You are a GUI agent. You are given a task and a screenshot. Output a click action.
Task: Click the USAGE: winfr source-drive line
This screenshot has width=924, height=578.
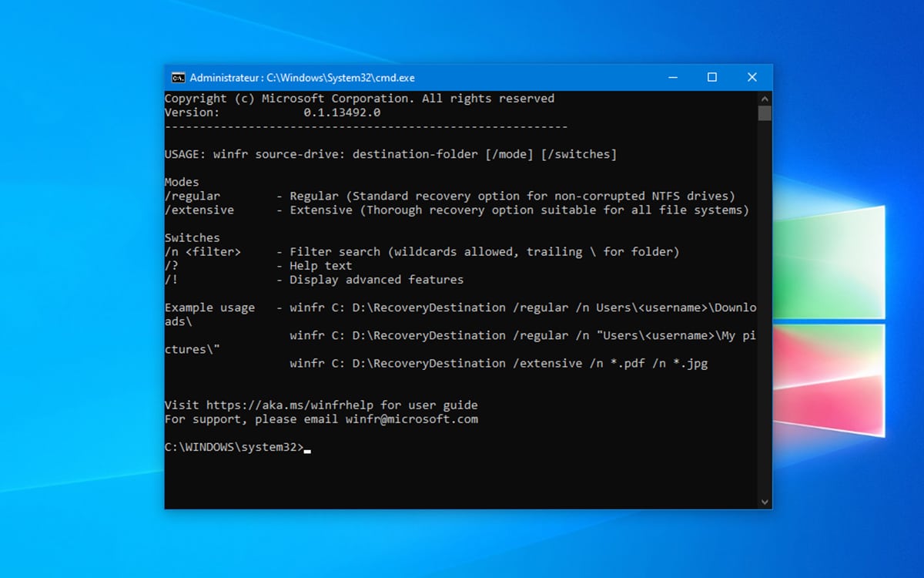tap(391, 154)
